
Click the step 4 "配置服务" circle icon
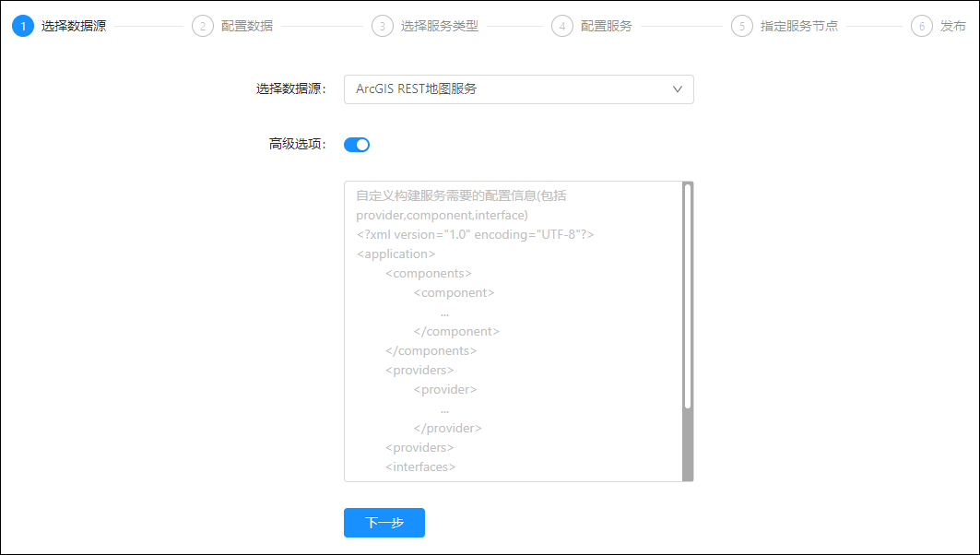pos(562,26)
